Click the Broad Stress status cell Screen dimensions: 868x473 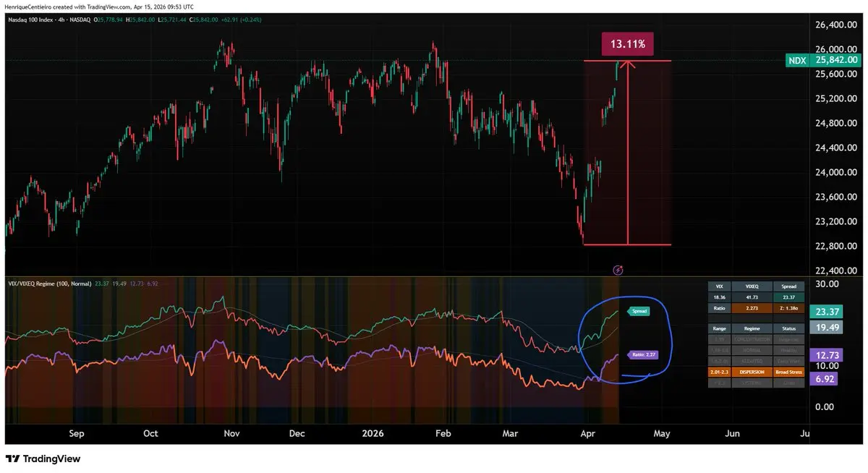click(x=789, y=372)
